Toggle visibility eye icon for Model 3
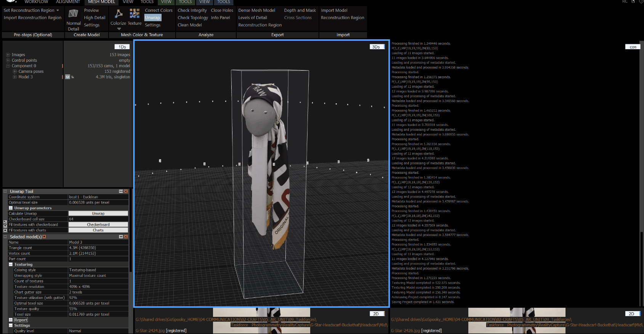This screenshot has width=644, height=334. click(67, 77)
